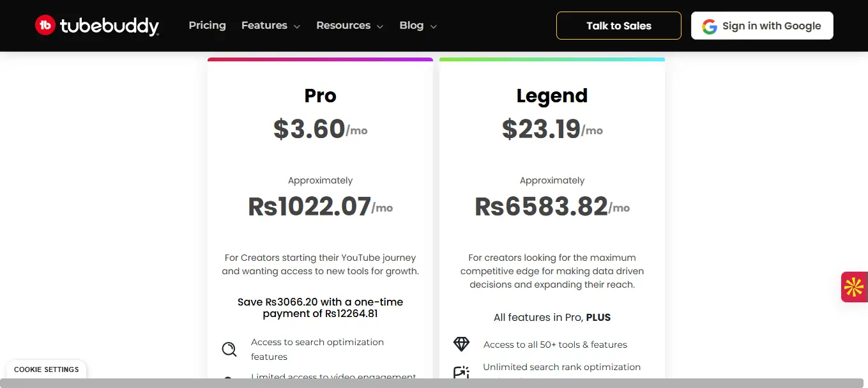This screenshot has width=868, height=388.
Task: Select the Pro plan heading
Action: pos(320,96)
